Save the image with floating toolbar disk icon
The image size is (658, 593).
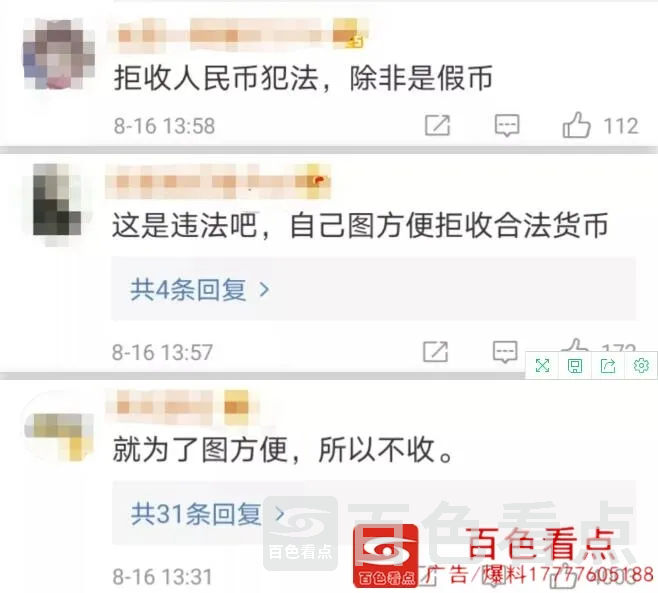point(575,366)
